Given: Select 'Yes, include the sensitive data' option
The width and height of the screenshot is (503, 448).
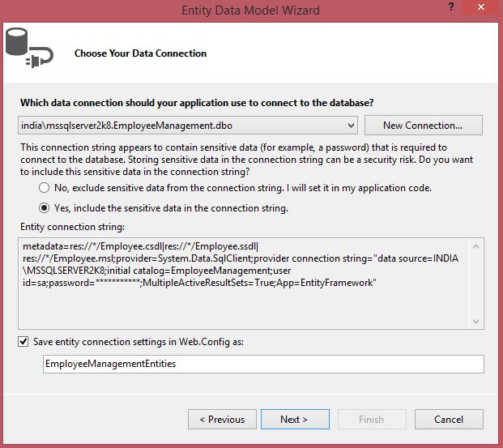Looking at the screenshot, I should 45,208.
